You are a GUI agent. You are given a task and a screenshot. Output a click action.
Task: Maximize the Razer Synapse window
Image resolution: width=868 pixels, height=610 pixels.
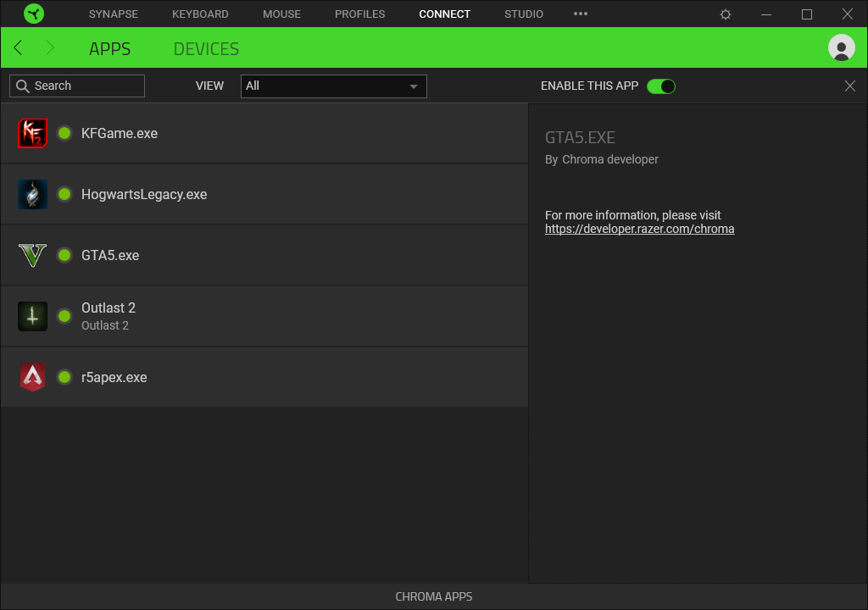tap(807, 14)
